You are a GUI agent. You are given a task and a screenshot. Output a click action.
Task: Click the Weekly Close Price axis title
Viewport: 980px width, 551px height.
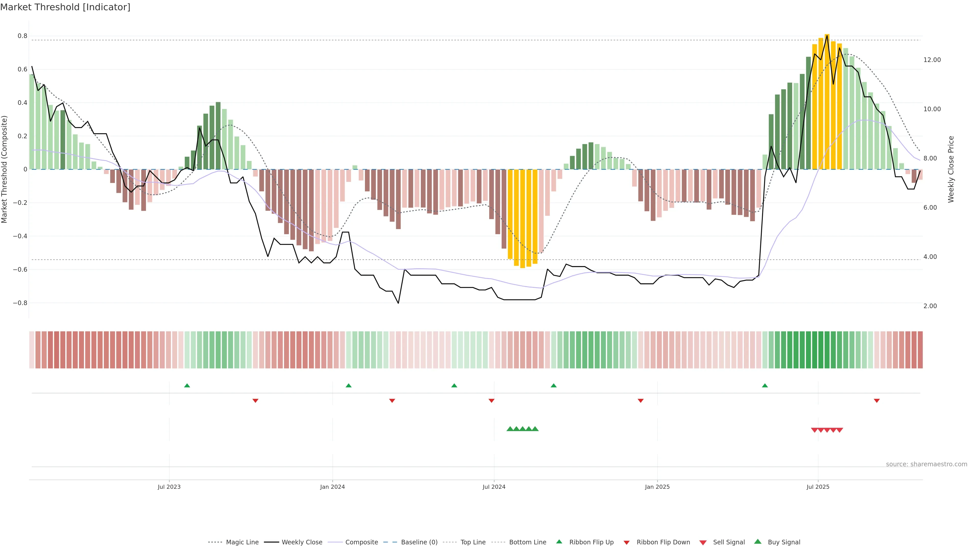(951, 169)
